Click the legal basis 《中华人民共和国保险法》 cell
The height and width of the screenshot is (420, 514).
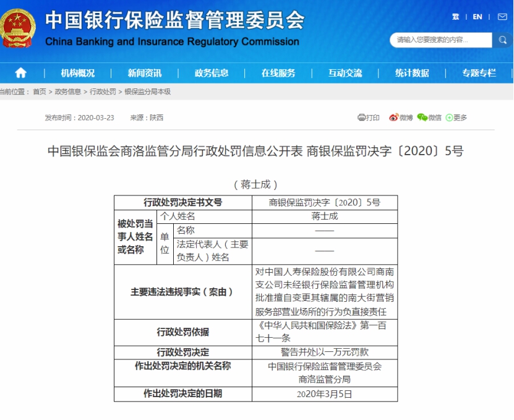pos(325,332)
